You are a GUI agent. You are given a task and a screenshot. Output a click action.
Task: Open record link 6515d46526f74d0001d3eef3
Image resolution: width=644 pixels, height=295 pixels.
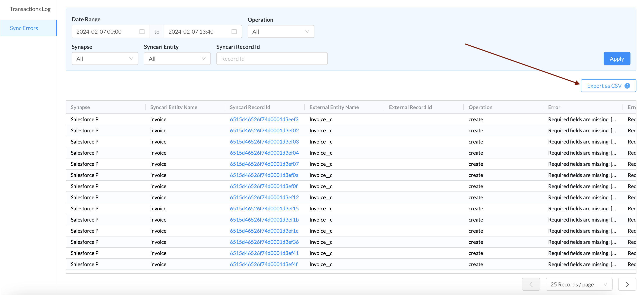point(264,119)
